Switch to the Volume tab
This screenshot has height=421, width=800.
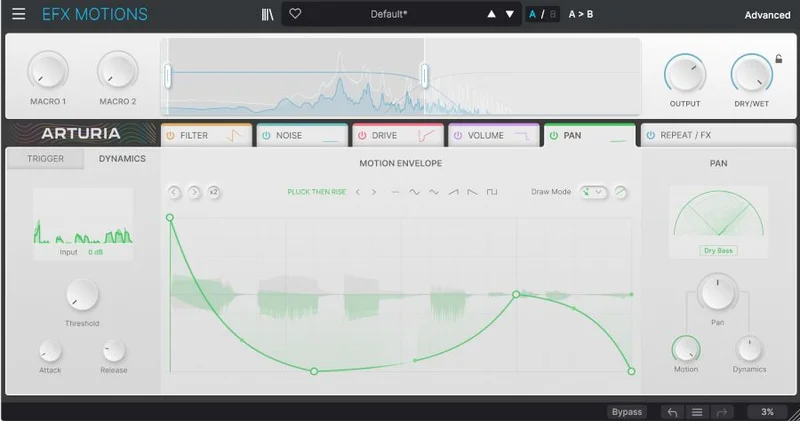494,135
